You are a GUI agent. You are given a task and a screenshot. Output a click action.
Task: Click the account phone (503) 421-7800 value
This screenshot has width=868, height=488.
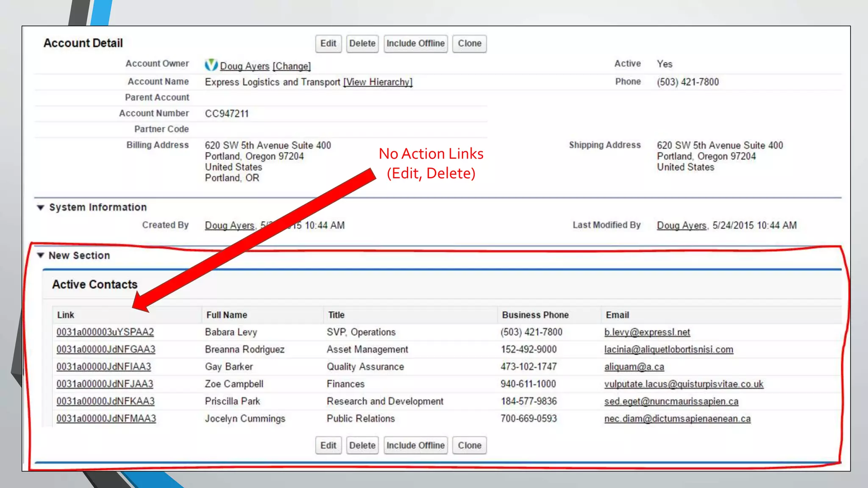pyautogui.click(x=688, y=82)
